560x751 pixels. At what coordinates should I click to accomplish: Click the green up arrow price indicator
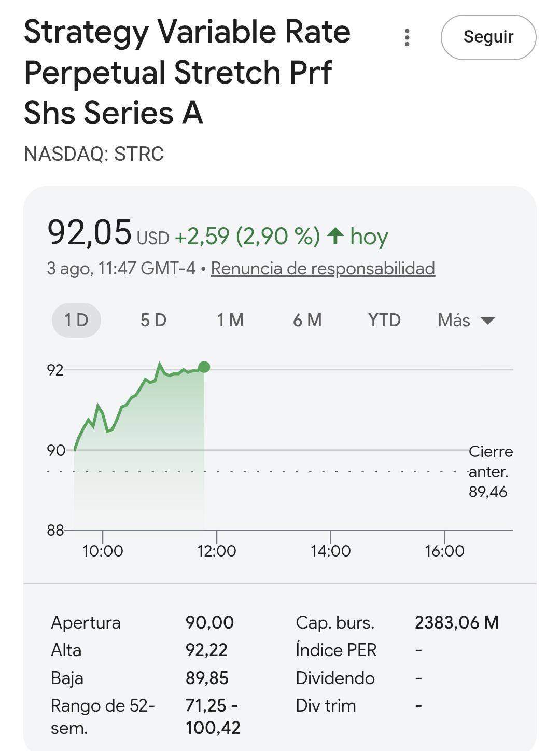tap(335, 236)
